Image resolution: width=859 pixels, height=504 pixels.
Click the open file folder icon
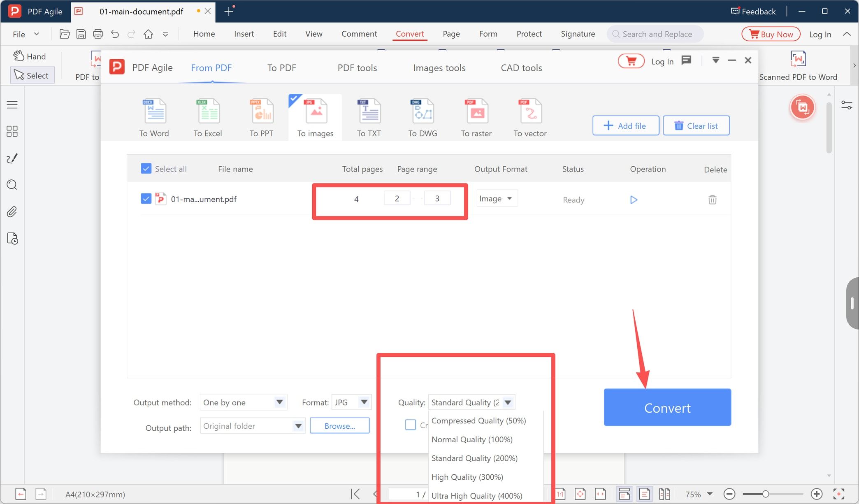click(x=65, y=34)
